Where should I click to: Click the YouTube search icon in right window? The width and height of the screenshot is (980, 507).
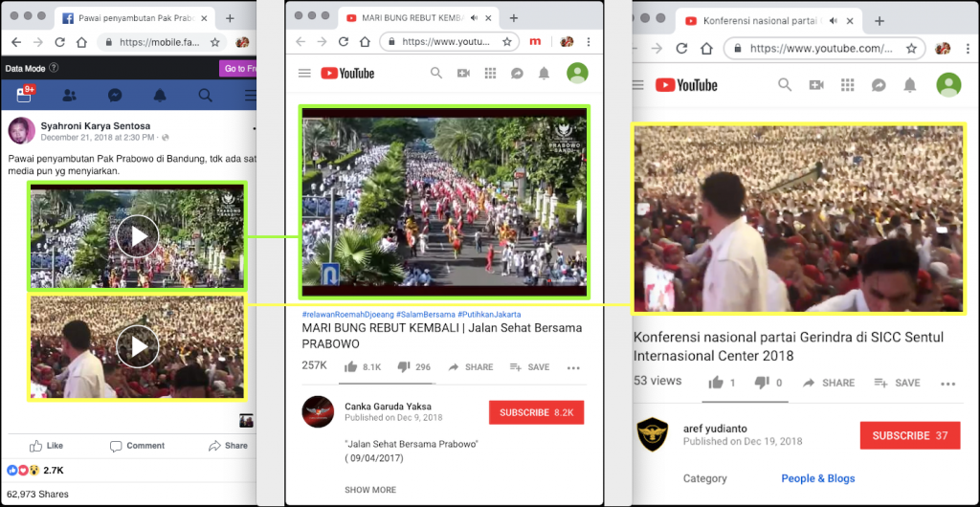(x=785, y=85)
